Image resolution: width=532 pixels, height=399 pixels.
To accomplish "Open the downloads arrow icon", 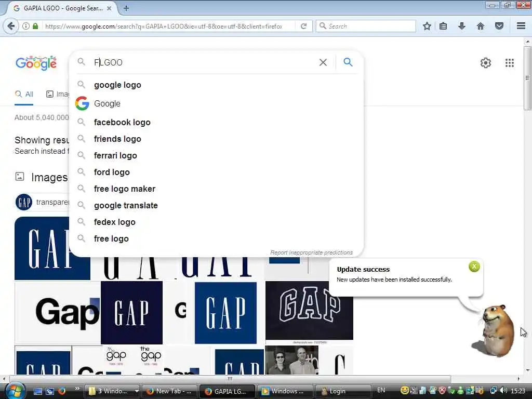I will click(462, 26).
